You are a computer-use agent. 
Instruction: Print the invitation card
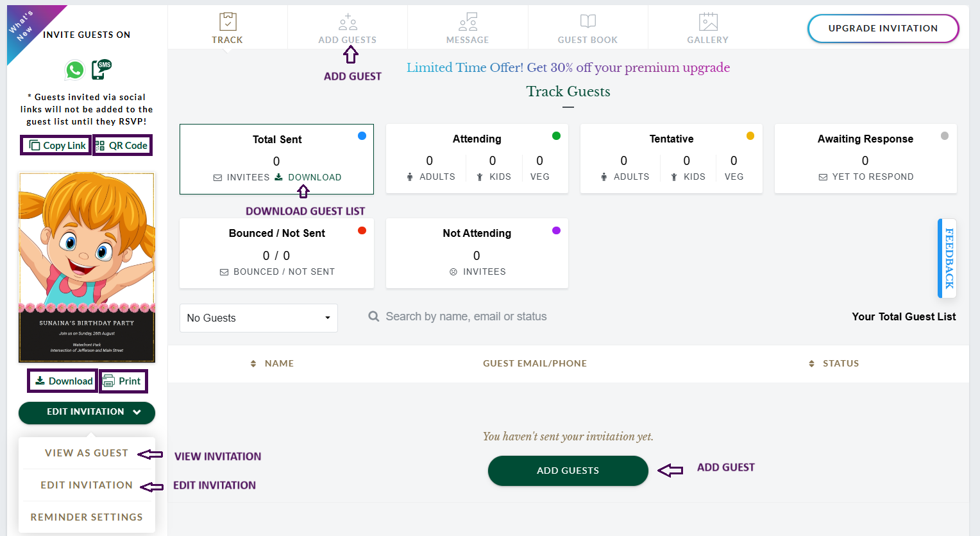click(122, 381)
